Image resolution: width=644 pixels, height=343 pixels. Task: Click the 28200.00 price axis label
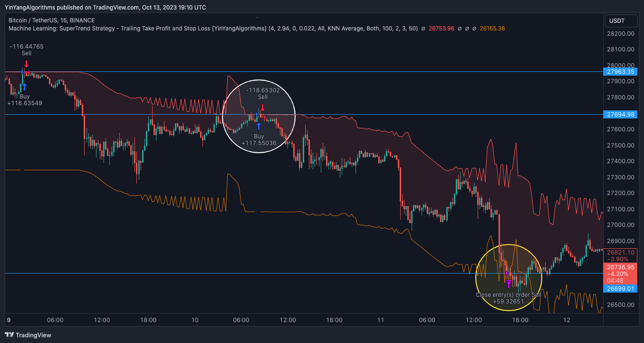(620, 34)
